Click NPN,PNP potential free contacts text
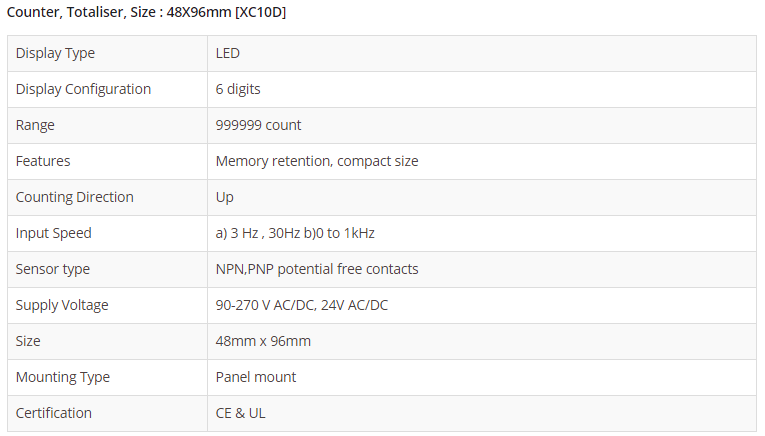Viewport: 765px width, 436px height. (317, 269)
